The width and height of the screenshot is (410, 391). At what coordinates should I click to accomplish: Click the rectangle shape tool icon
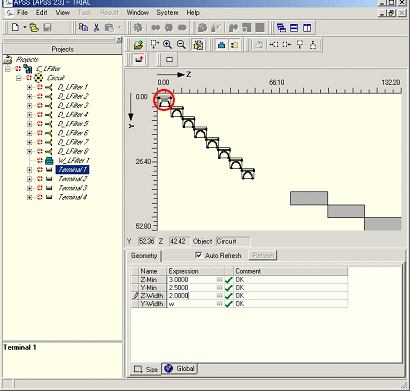(169, 60)
